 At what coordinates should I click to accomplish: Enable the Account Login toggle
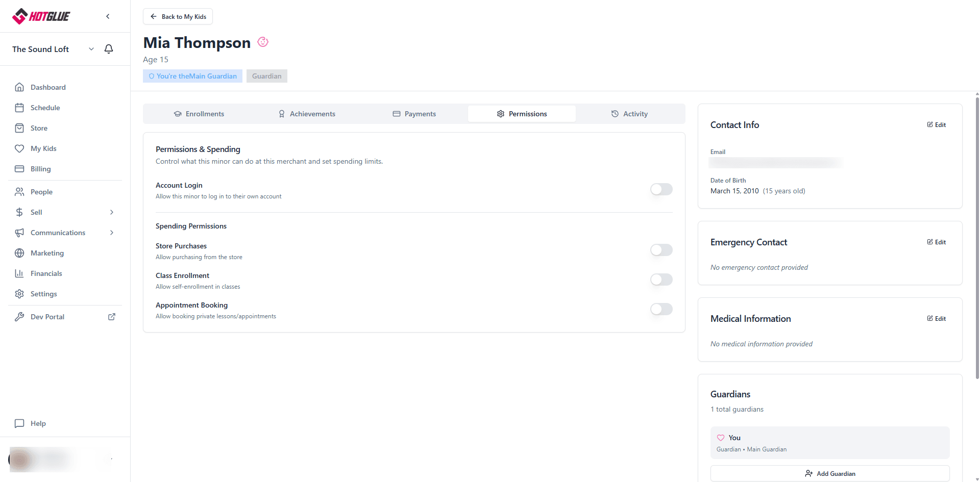[661, 189]
